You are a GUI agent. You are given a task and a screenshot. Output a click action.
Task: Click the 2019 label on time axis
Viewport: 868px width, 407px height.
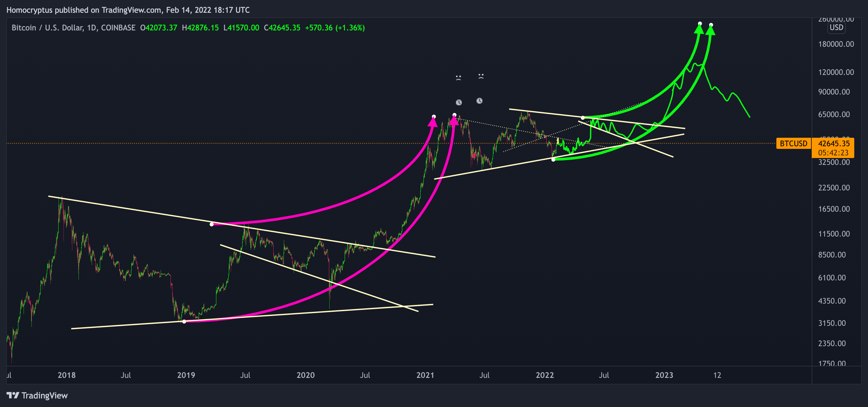(186, 375)
